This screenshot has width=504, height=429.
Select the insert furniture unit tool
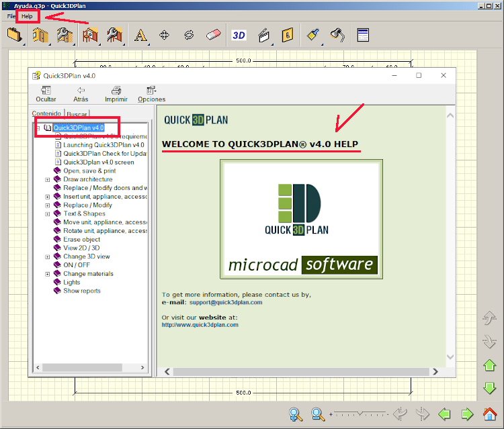pos(90,35)
